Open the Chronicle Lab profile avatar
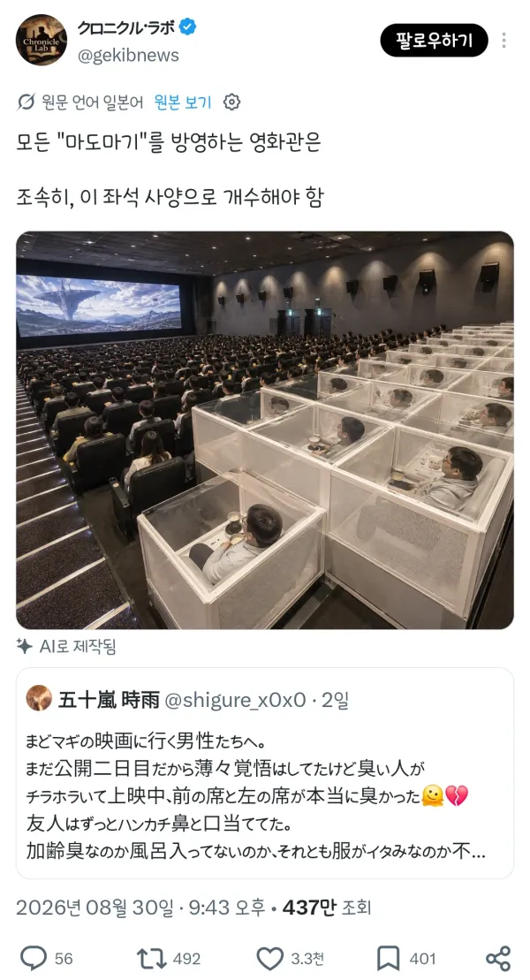530x980 pixels. 42,40
